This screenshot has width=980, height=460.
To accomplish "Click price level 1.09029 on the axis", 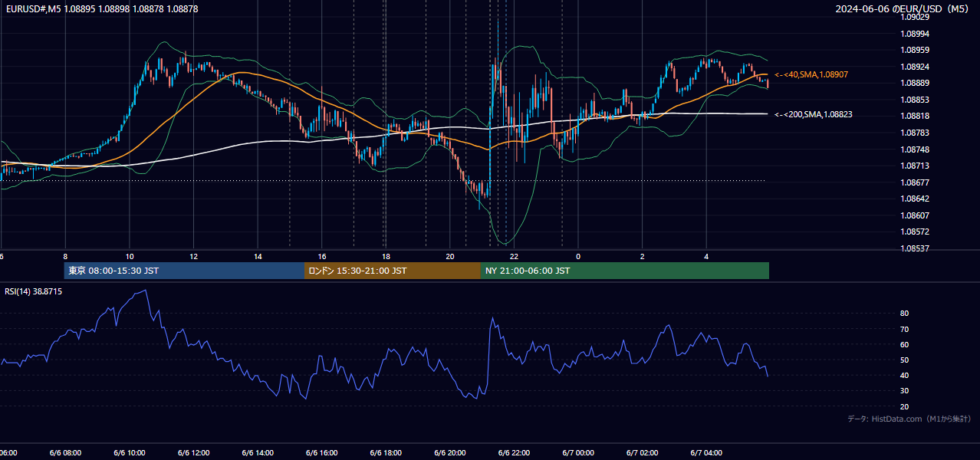I will point(916,17).
